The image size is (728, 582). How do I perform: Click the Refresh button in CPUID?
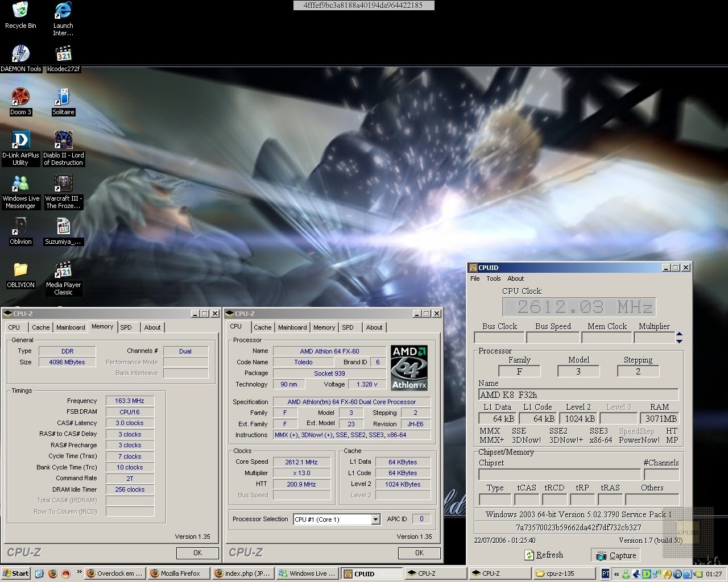[544, 555]
